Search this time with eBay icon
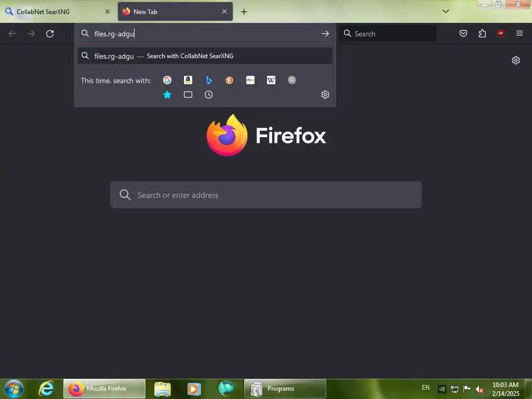This screenshot has height=399, width=532. pos(250,80)
